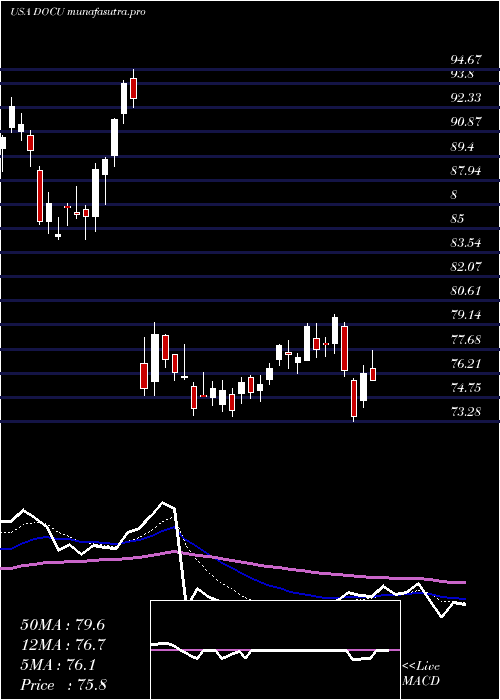Select the 77.68 price level label

click(467, 340)
